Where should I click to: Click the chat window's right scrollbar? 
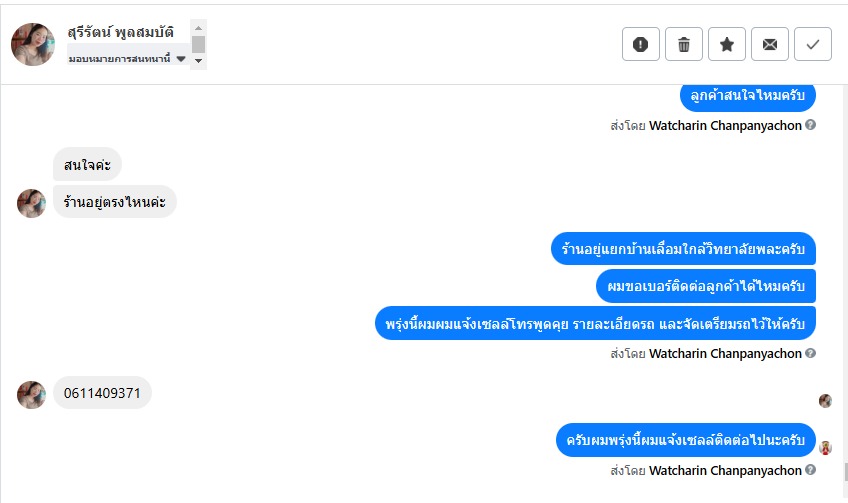844,471
